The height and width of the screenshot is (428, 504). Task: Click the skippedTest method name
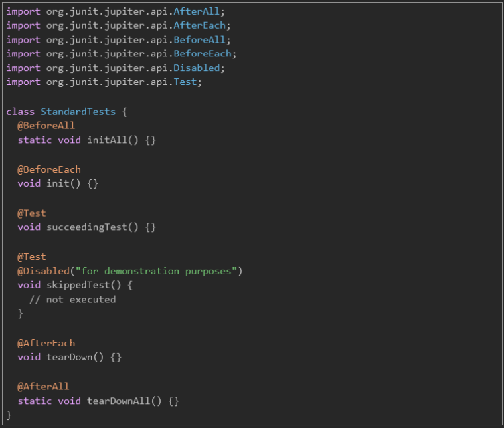[78, 285]
